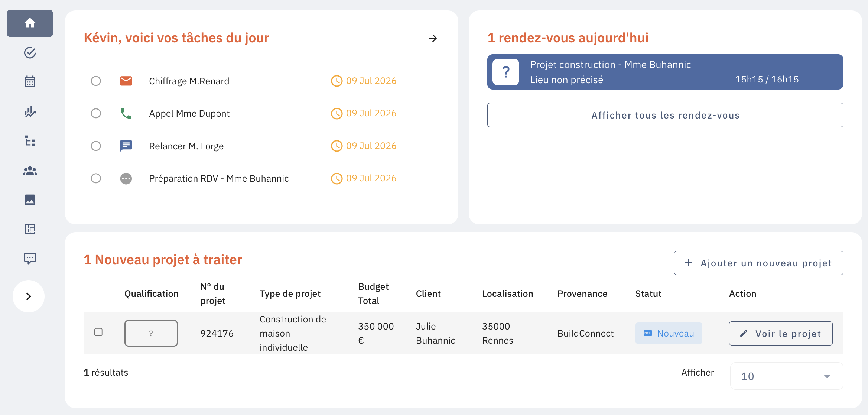Click the arrow next to today's tasks title
Screen dimensions: 868x415
[x=433, y=38]
